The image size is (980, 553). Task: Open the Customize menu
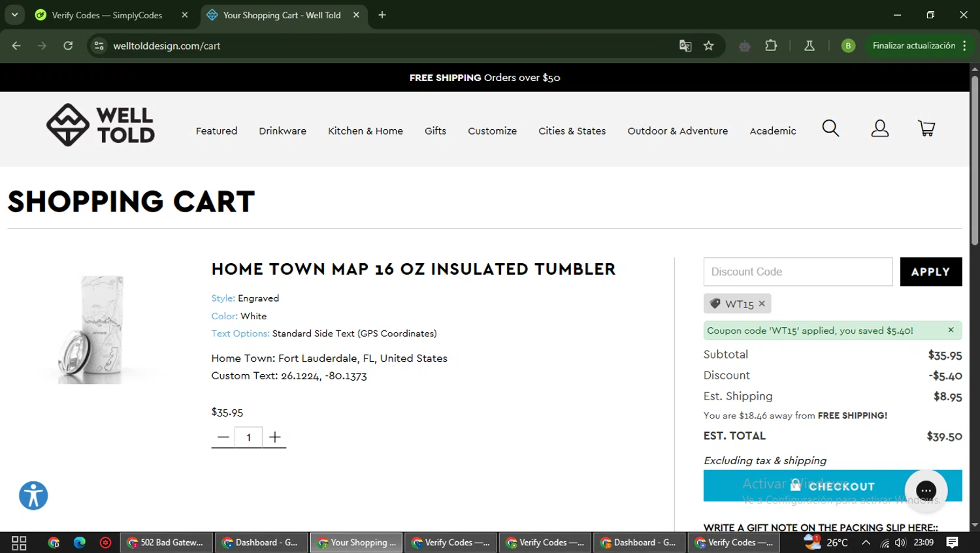click(x=492, y=131)
